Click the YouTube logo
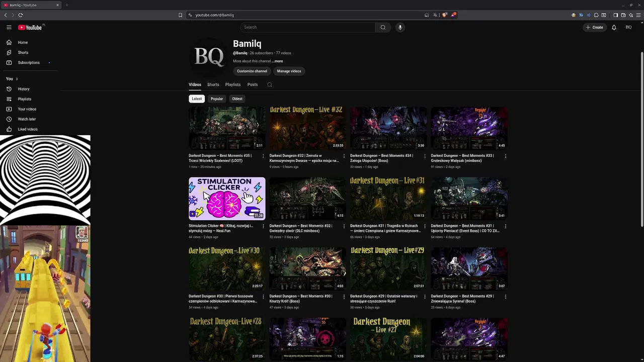 click(30, 27)
